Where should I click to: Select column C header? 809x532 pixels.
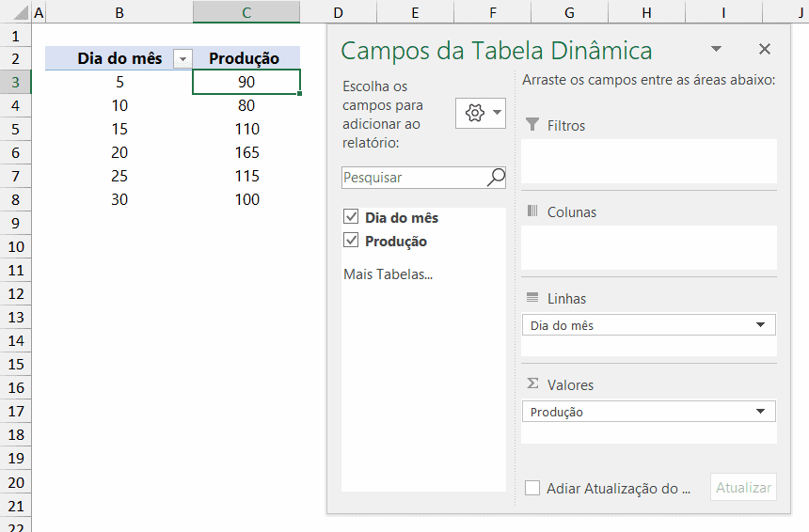point(246,12)
